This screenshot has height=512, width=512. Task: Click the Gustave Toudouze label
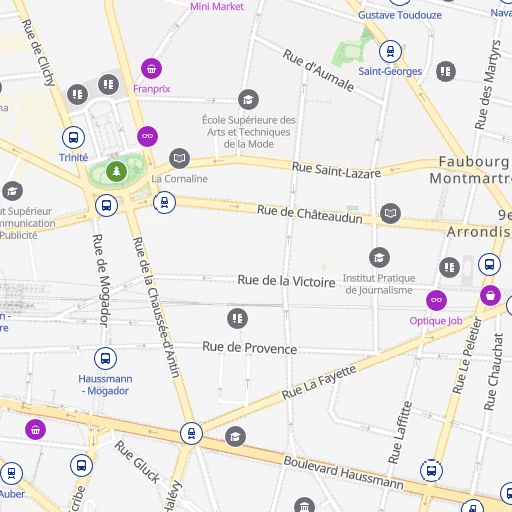[x=400, y=15]
